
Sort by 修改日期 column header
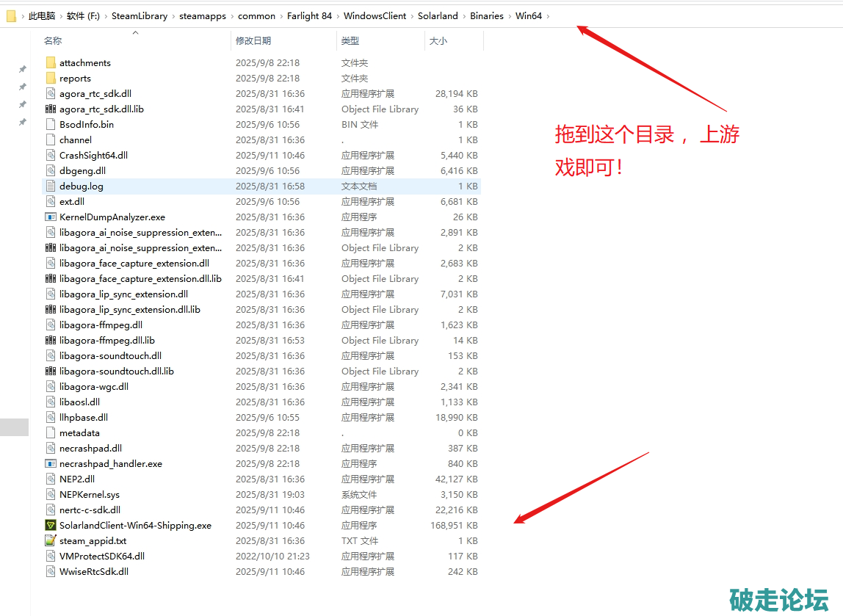253,41
